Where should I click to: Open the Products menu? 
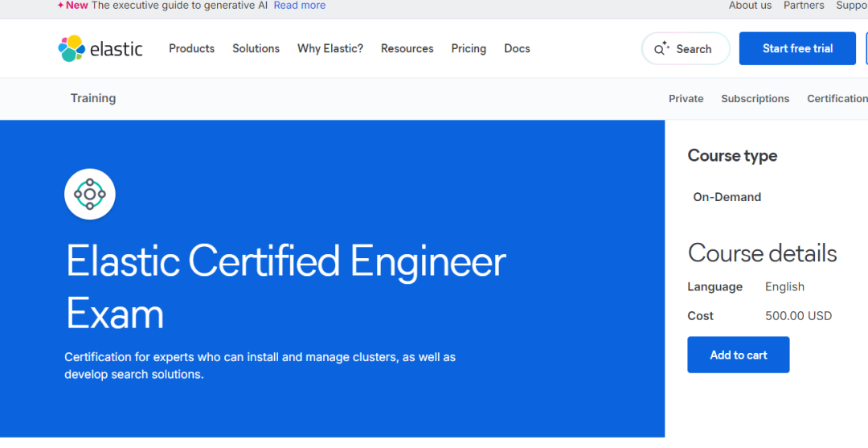point(191,49)
